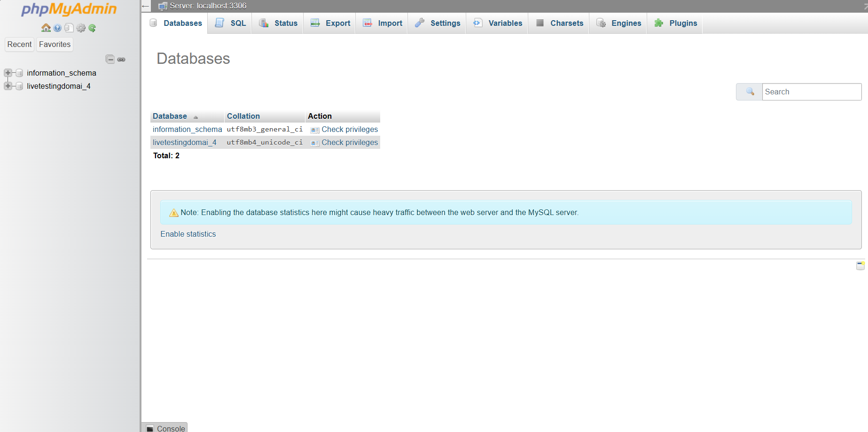The image size is (868, 432).
Task: Expand the information_schema database tree
Action: tap(8, 73)
